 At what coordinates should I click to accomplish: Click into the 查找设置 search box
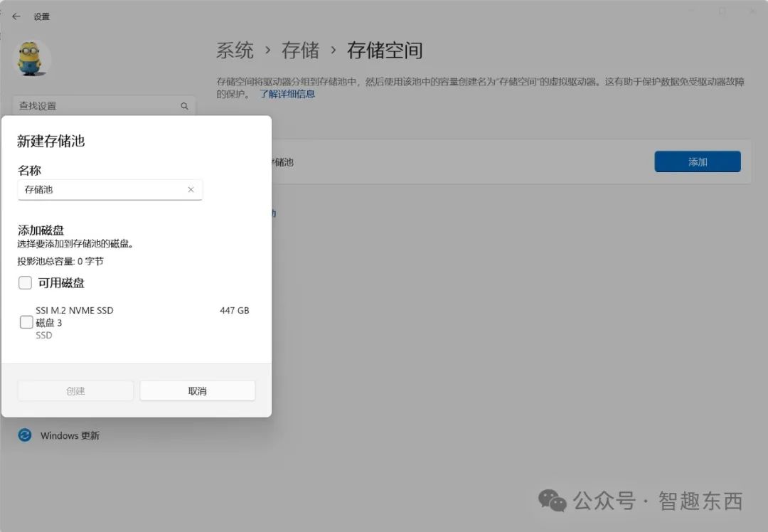96,106
